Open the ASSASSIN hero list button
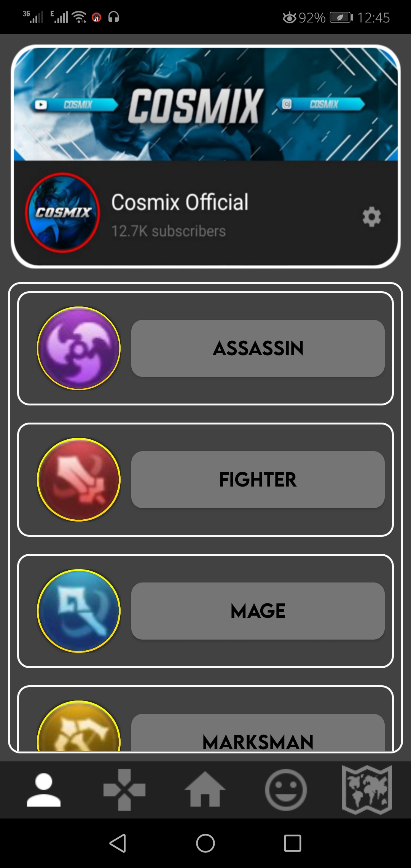Screen dimensions: 411x868 click(258, 348)
